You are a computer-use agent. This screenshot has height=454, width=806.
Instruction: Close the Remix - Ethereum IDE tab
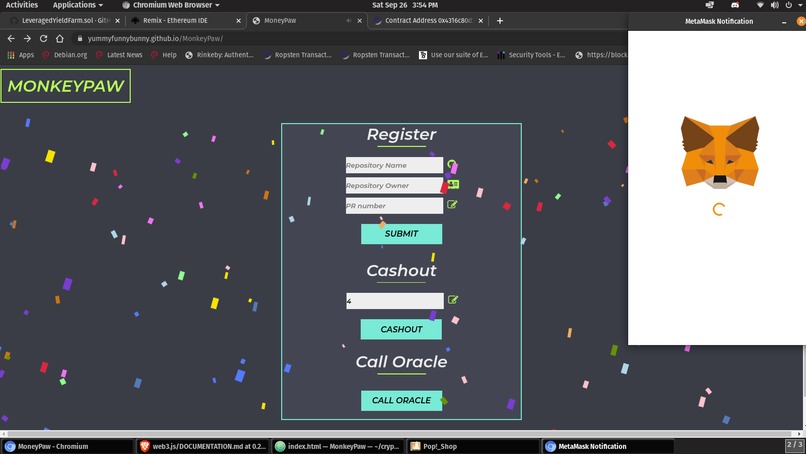(239, 21)
